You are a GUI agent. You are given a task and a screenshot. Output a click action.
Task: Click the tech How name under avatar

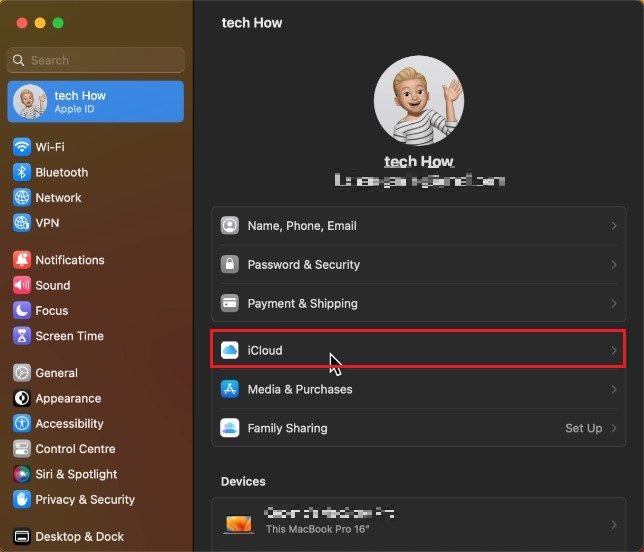[419, 161]
